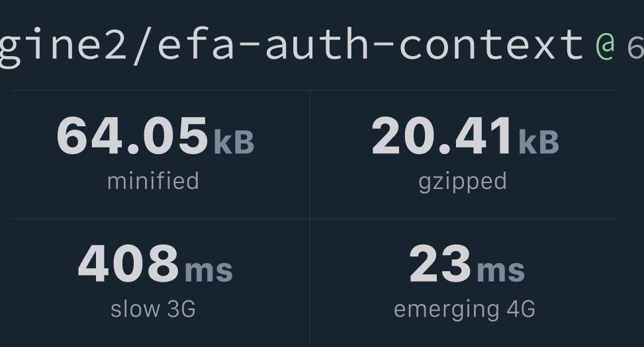644x347 pixels.
Task: Click the ms unit beside 408
Action: pyautogui.click(x=208, y=271)
